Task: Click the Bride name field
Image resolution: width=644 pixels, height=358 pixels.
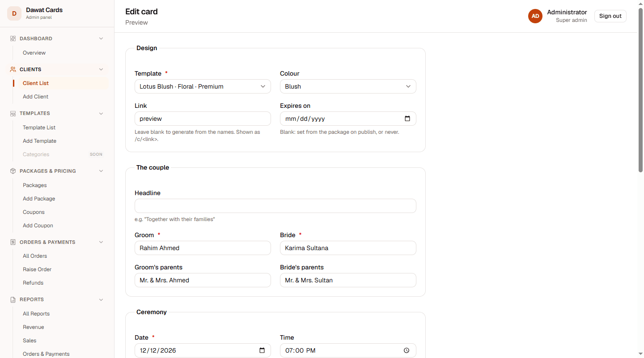Action: pyautogui.click(x=348, y=248)
